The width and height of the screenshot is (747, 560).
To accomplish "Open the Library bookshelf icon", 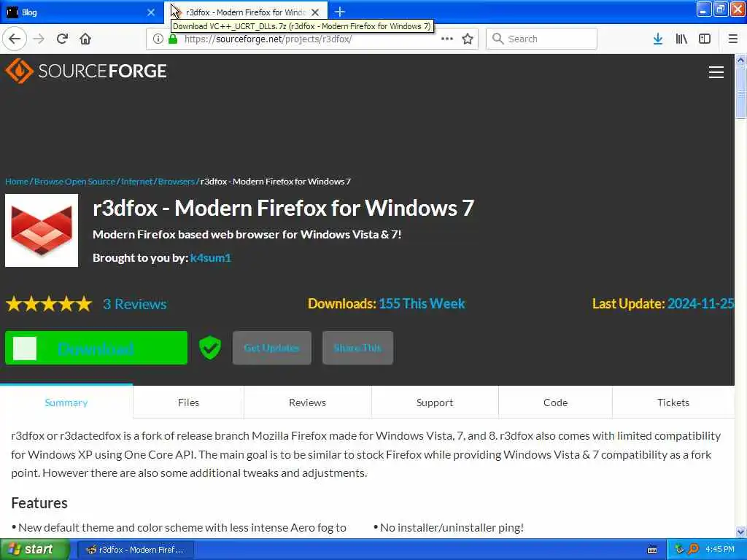I will coord(681,39).
